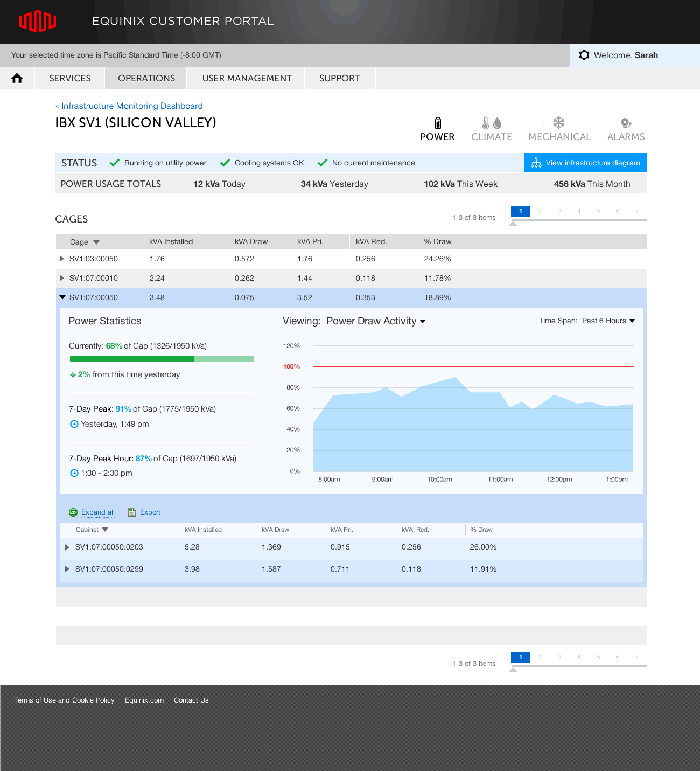Screen dimensions: 700x771
Task: Open the User Management menu
Action: click(247, 78)
